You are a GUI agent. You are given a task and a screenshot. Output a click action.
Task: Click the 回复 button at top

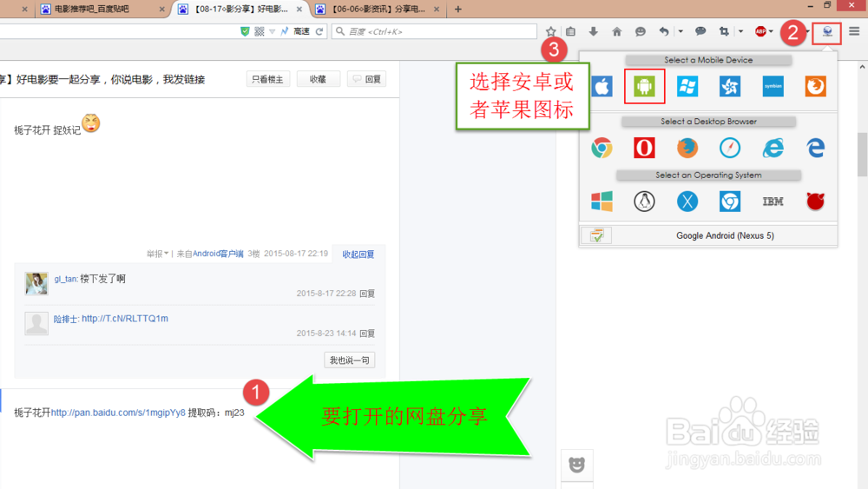point(367,79)
